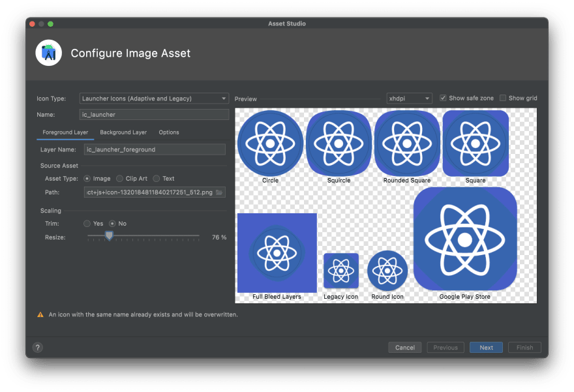Click the Finish button
Viewport: 574px width, 392px height.
tap(524, 348)
